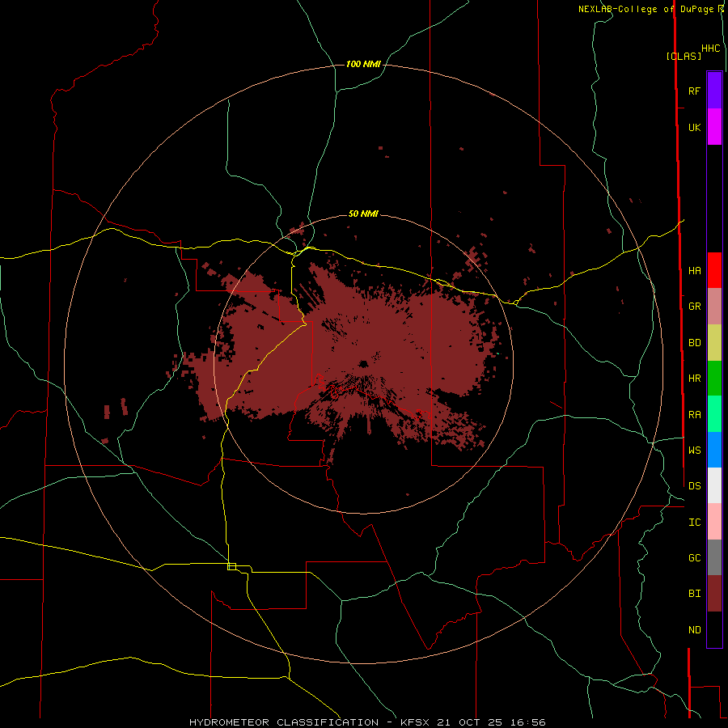Click the 'GC' legend label
The image size is (728, 728).
(694, 557)
